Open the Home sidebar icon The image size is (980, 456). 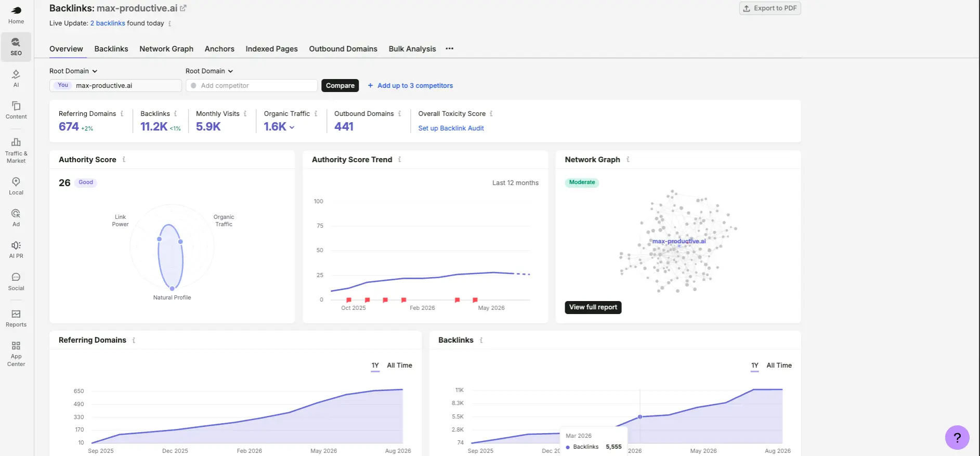[x=16, y=15]
